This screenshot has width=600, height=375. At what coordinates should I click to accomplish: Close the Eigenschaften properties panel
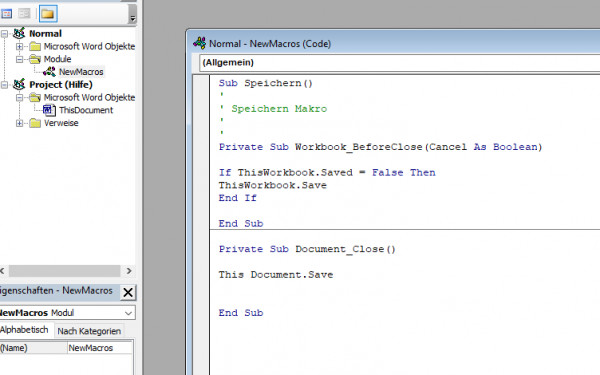pyautogui.click(x=128, y=293)
